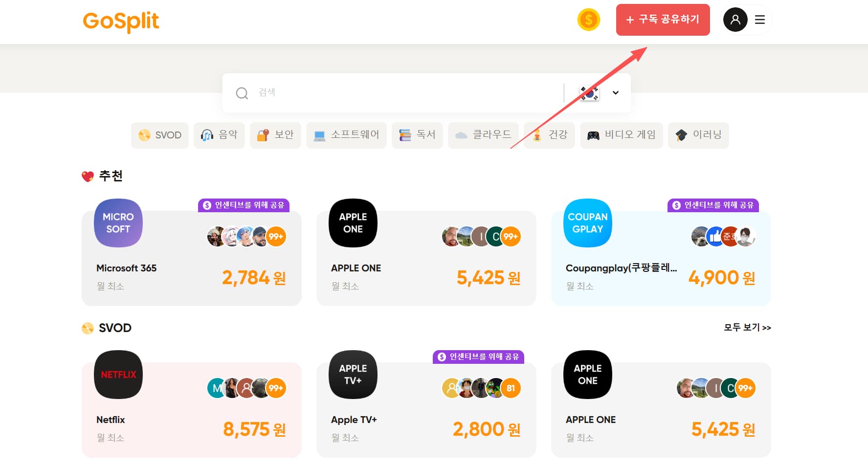
Task: Click the 4,900 원 price on Coupangplay
Action: [x=722, y=278]
